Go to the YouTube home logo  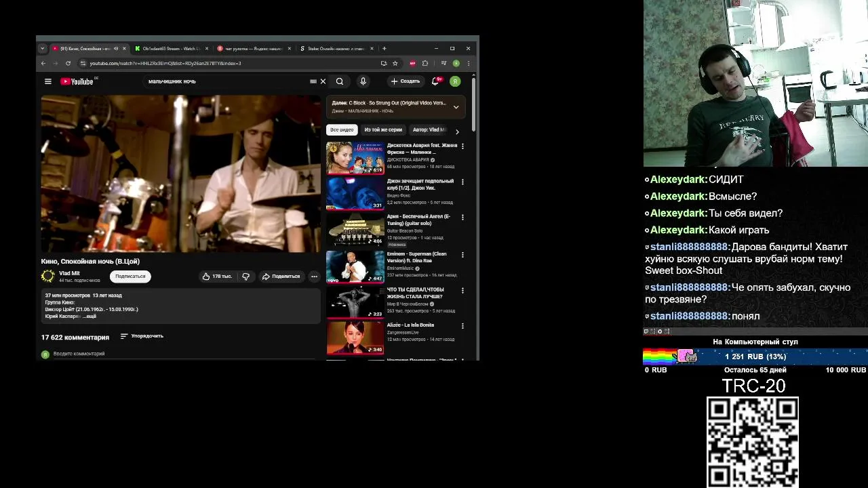pyautogui.click(x=77, y=81)
